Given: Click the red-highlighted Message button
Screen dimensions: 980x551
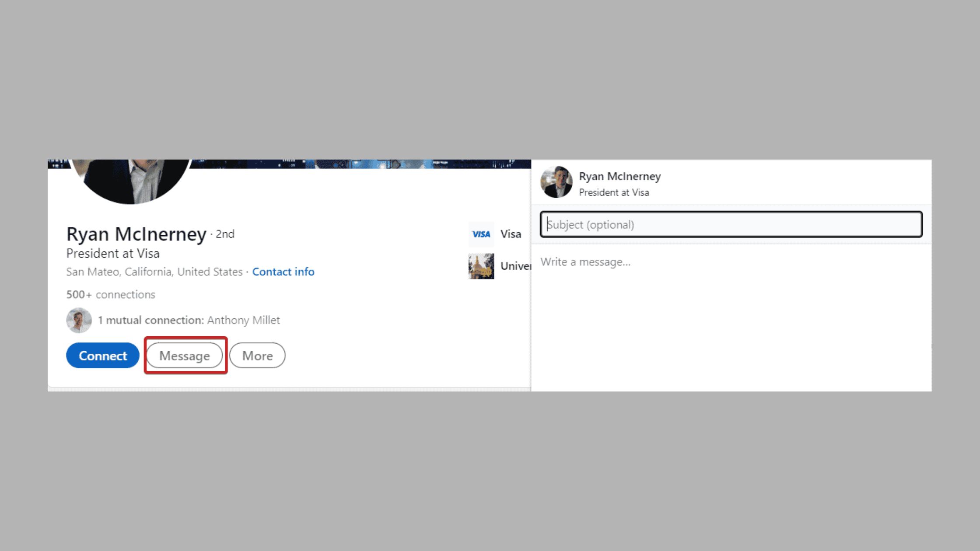Looking at the screenshot, I should [185, 356].
